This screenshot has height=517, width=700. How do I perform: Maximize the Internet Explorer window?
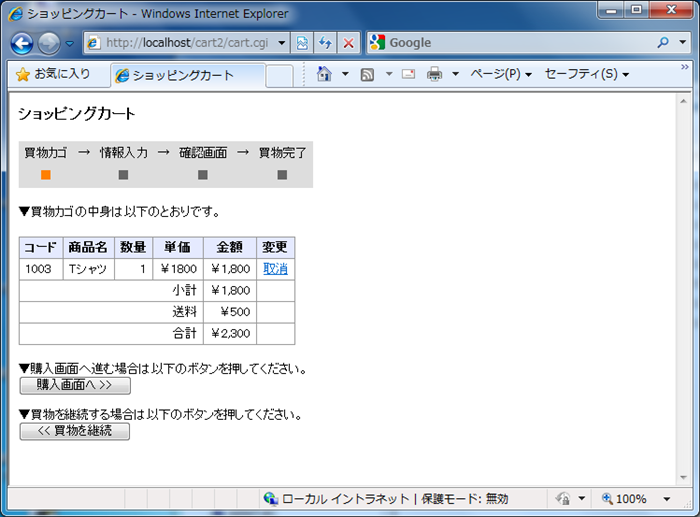[637, 10]
